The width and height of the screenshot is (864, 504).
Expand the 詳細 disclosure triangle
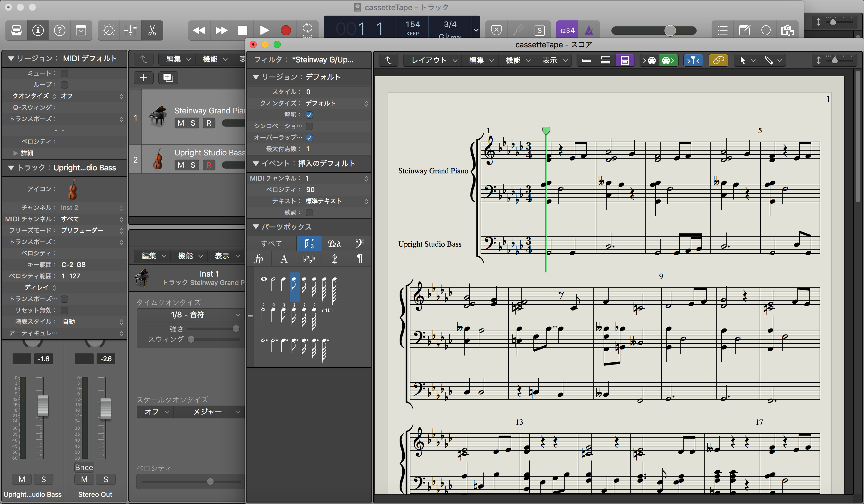click(x=15, y=153)
